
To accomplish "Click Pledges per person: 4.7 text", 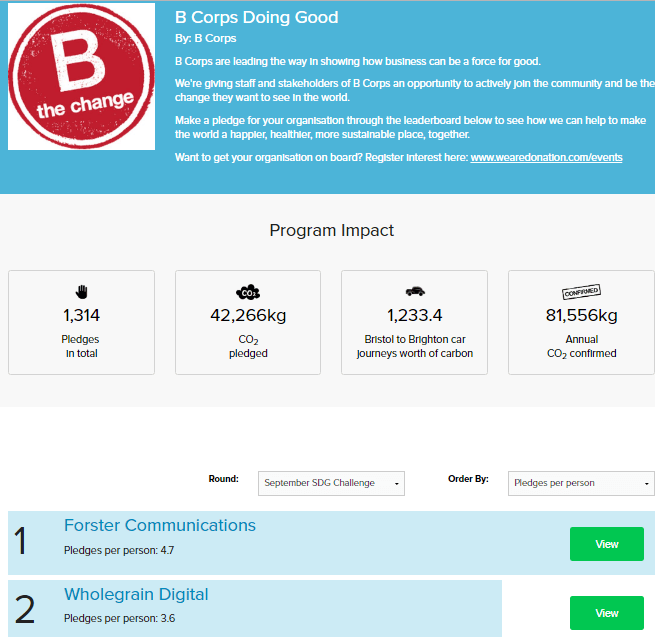I will pyautogui.click(x=119, y=551).
